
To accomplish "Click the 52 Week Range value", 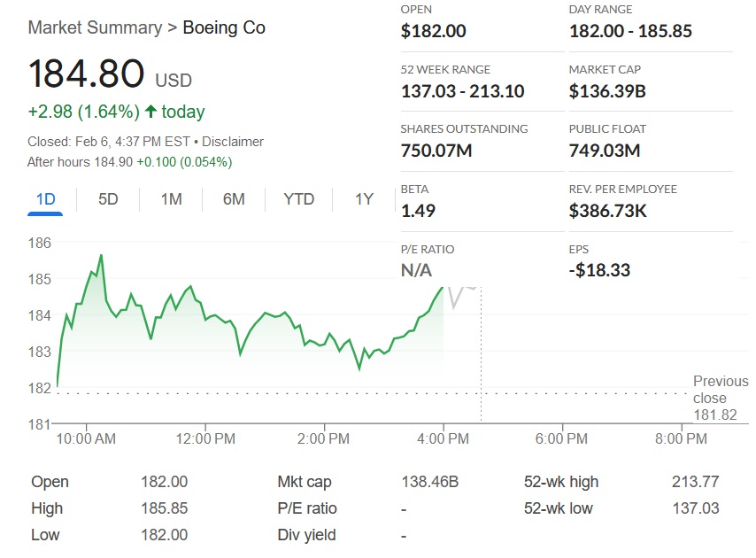I will [x=462, y=91].
